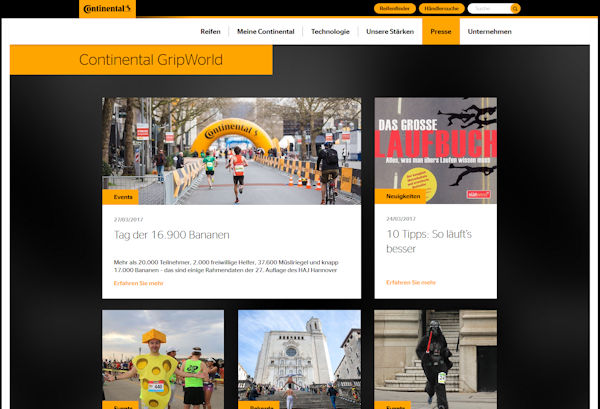Click Erfahren Sie mehr under Bananen article
The image size is (600, 409).
(x=139, y=283)
